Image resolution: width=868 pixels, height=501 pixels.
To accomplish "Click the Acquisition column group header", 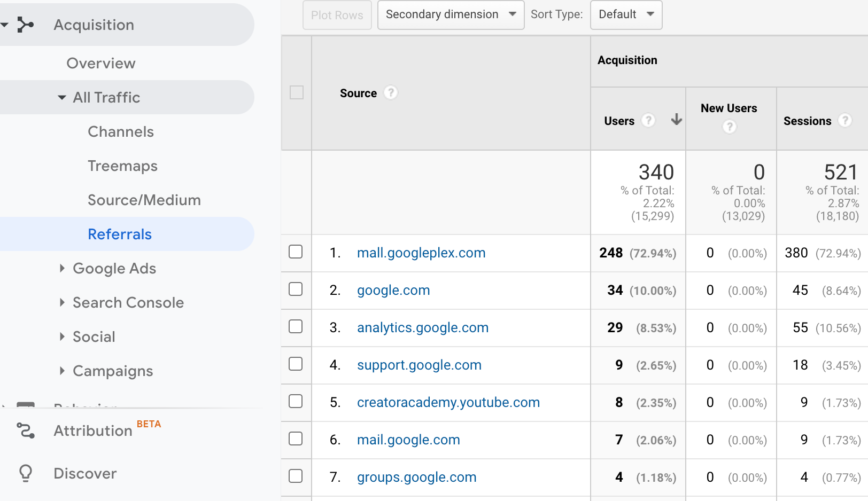I will coord(627,60).
